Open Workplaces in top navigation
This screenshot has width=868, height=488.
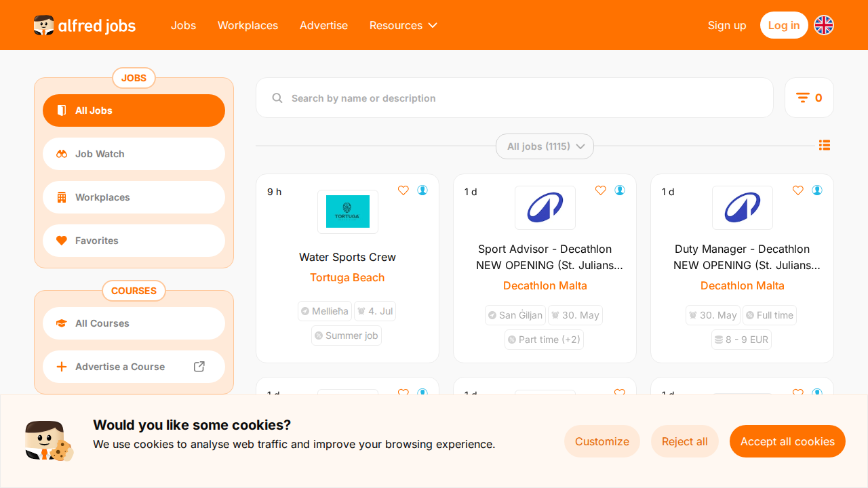pos(248,25)
